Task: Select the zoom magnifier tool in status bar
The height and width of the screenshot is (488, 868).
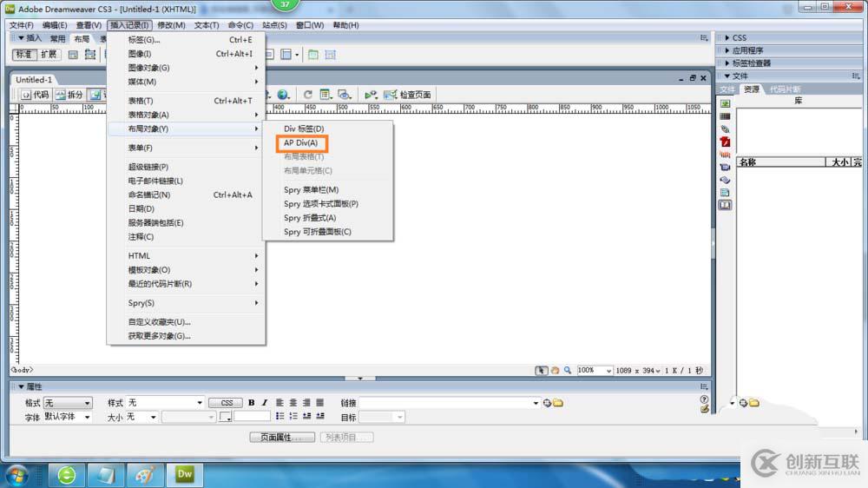Action: point(568,371)
